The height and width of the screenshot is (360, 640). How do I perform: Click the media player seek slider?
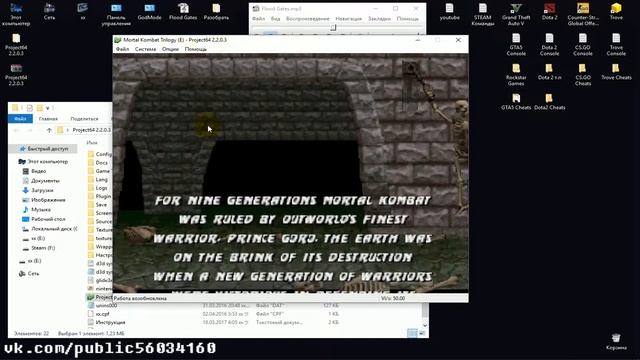point(334,28)
